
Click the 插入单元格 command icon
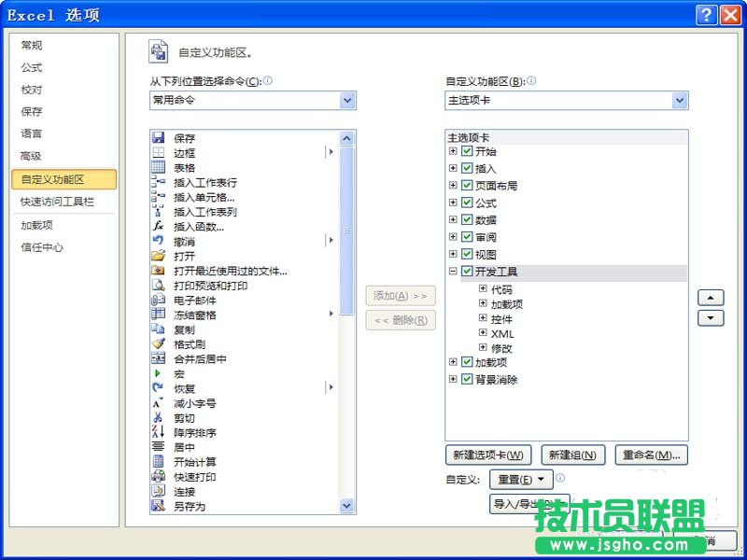[158, 197]
